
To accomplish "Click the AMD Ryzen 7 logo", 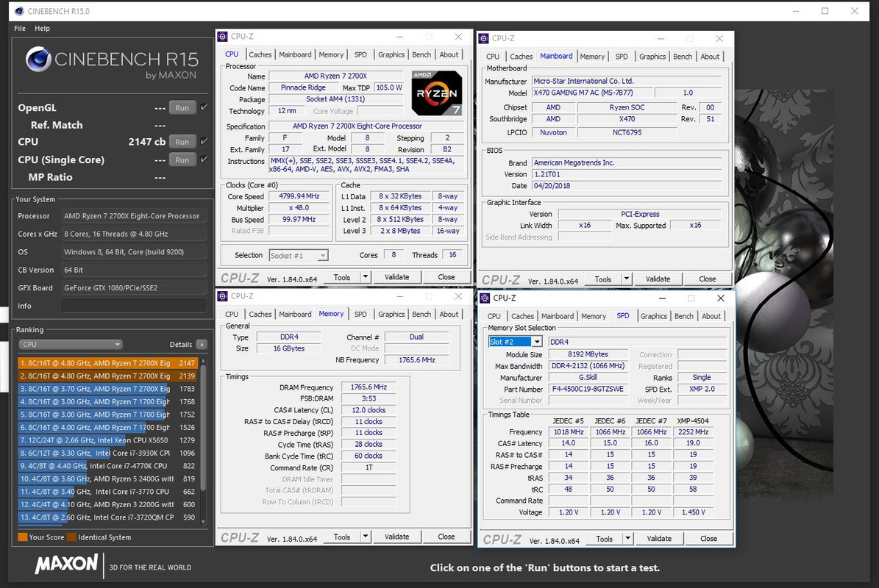I will coord(437,93).
